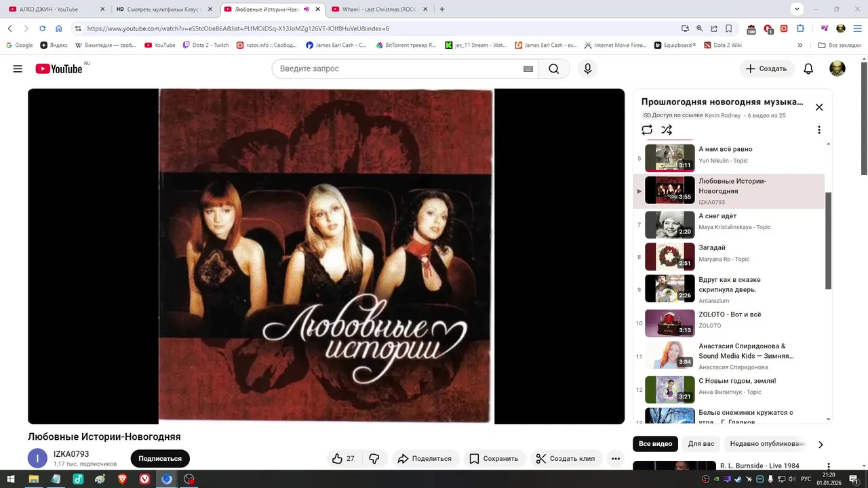Close the playlist panel
This screenshot has width=868, height=488.
(x=819, y=107)
